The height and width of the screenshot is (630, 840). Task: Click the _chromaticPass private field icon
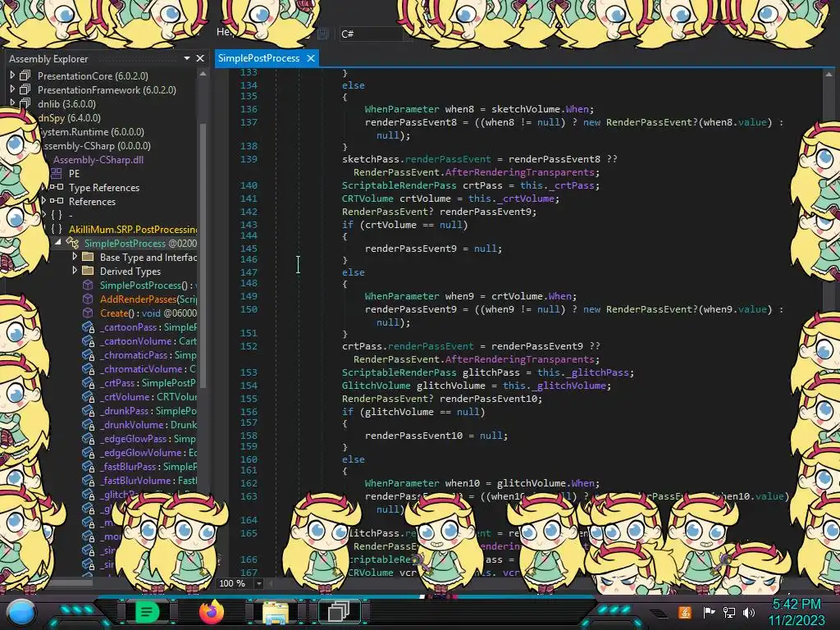(89, 354)
